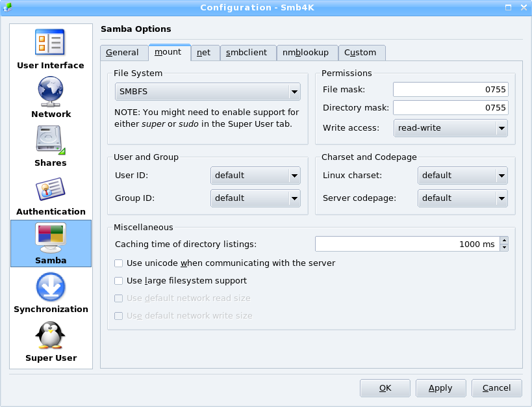
Task: Click the OK button
Action: 385,388
